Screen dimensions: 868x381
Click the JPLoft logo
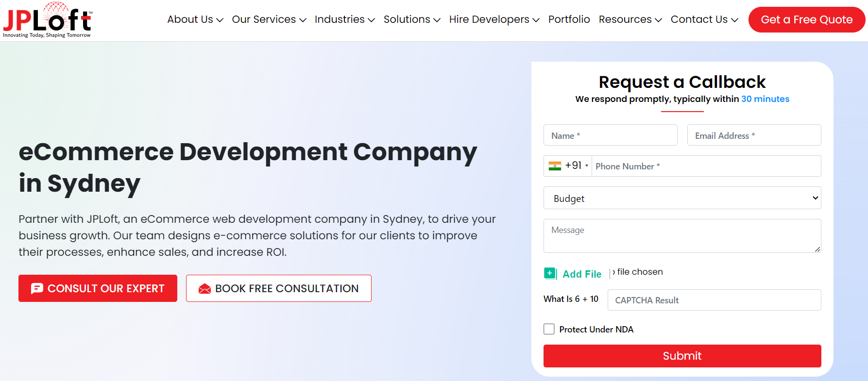(x=47, y=19)
